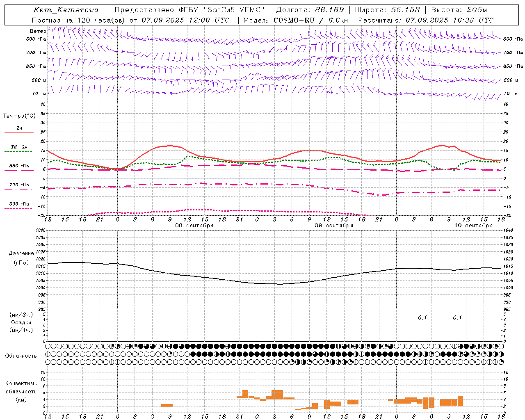Click the Широта: 55.153 value
The image size is (525, 420).
388,10
